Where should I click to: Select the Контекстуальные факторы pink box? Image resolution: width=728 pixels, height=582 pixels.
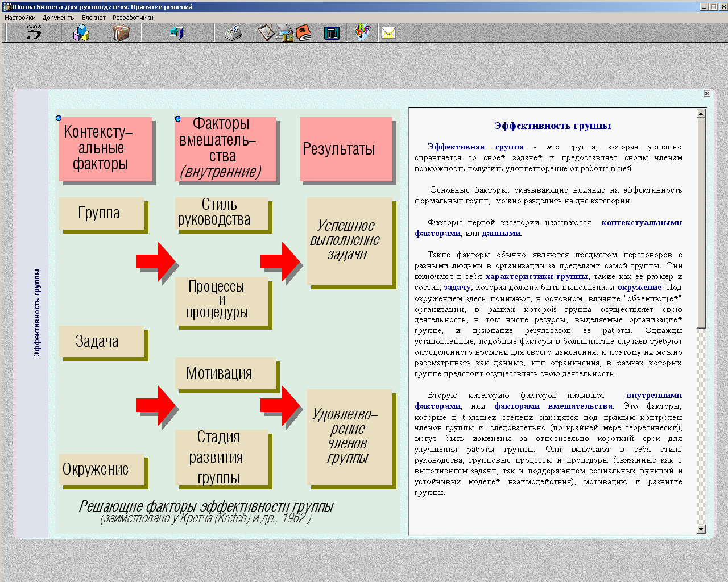(106, 149)
